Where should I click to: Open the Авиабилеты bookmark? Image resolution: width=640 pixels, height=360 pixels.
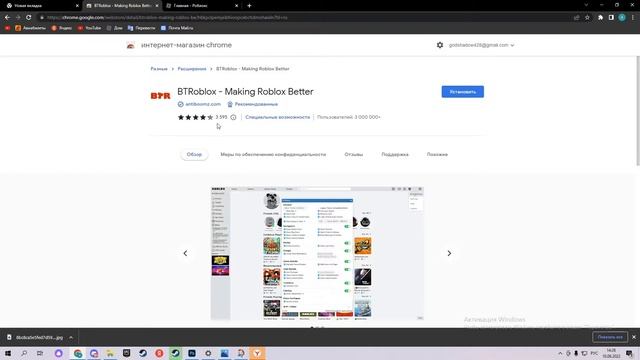[31, 28]
